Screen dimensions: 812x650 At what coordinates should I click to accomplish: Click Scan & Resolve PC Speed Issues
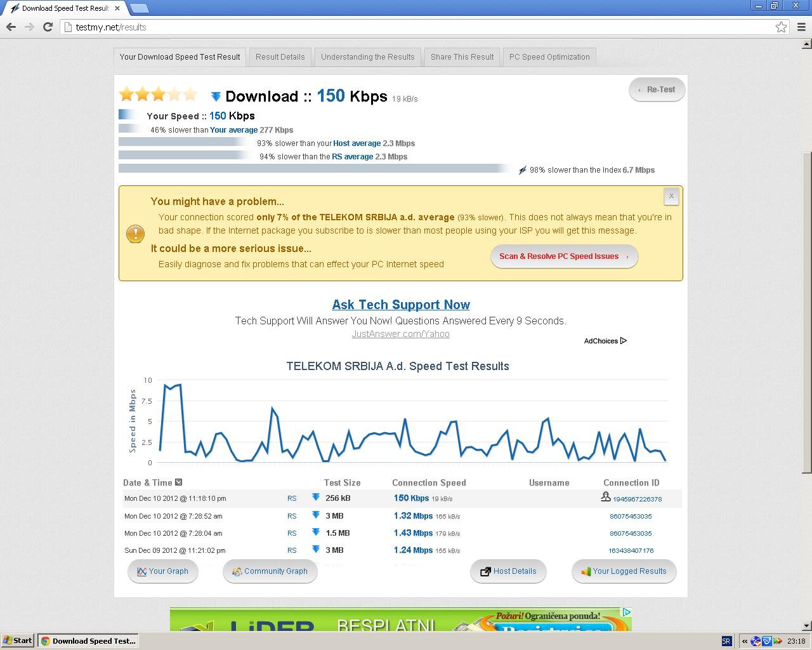pos(564,256)
